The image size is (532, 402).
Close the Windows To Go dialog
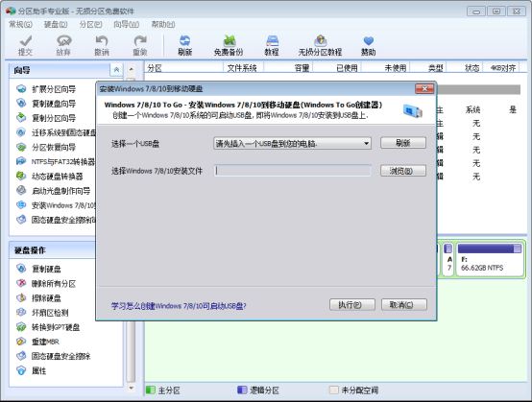point(424,89)
